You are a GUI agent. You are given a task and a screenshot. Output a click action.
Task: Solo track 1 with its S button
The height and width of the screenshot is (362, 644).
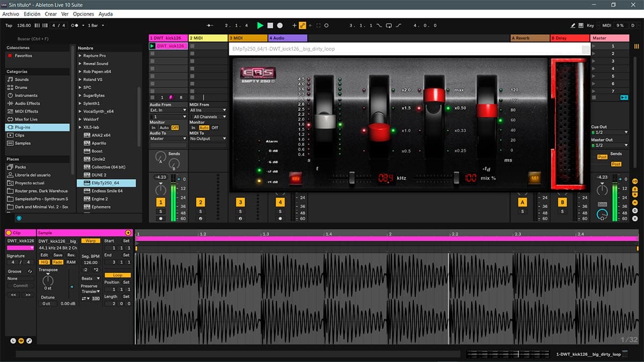[160, 211]
